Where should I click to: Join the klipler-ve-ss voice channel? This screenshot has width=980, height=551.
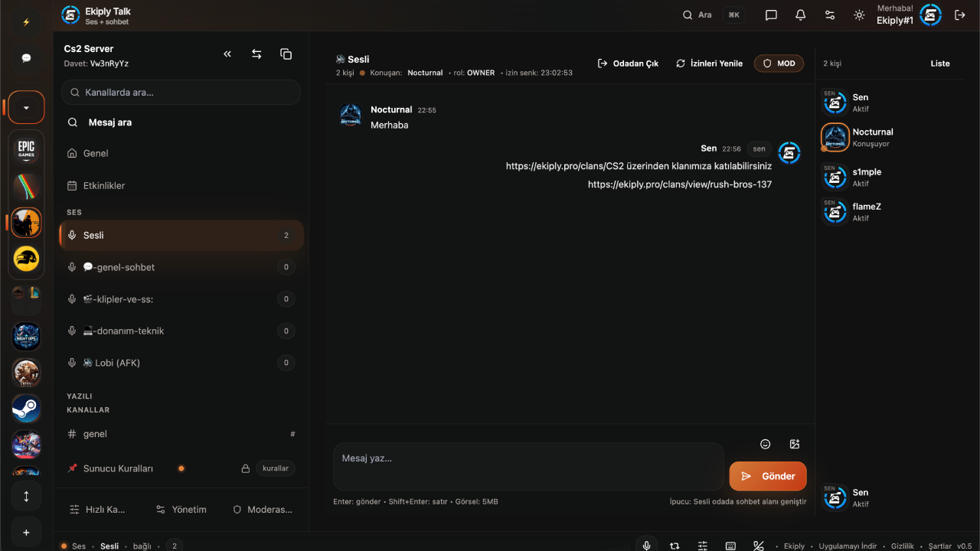[181, 299]
